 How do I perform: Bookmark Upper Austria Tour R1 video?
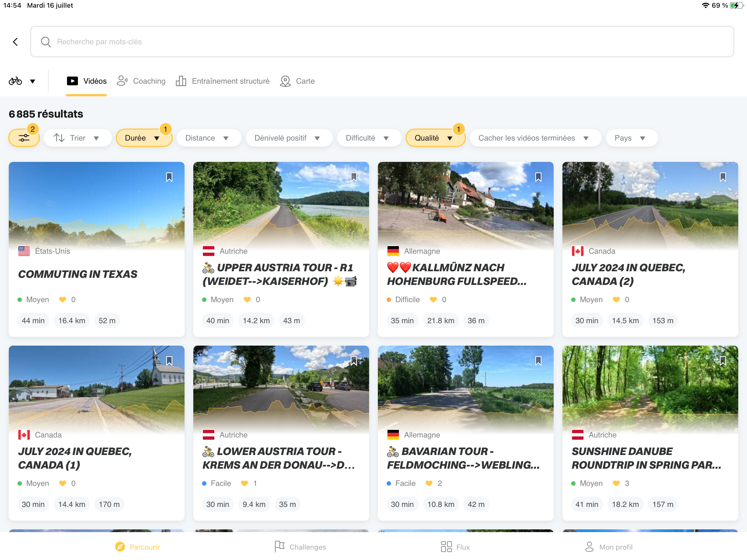354,177
